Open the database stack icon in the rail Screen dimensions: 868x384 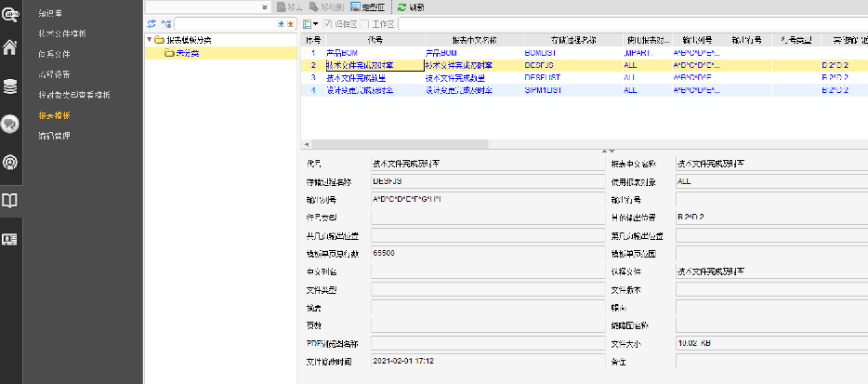(10, 87)
